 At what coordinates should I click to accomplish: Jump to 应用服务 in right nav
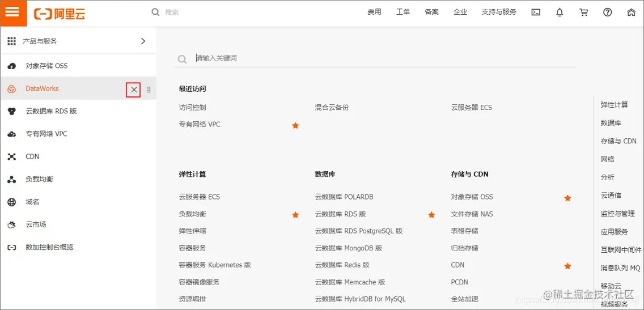tap(614, 232)
